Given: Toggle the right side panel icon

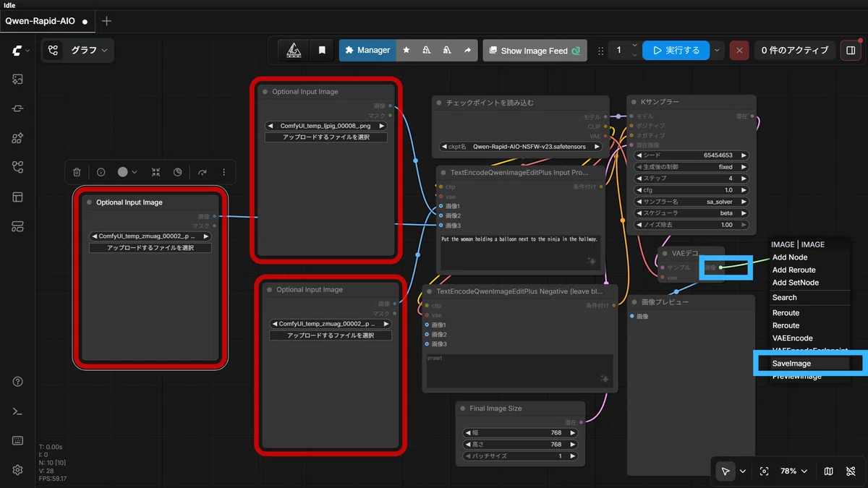Looking at the screenshot, I should click(x=851, y=51).
